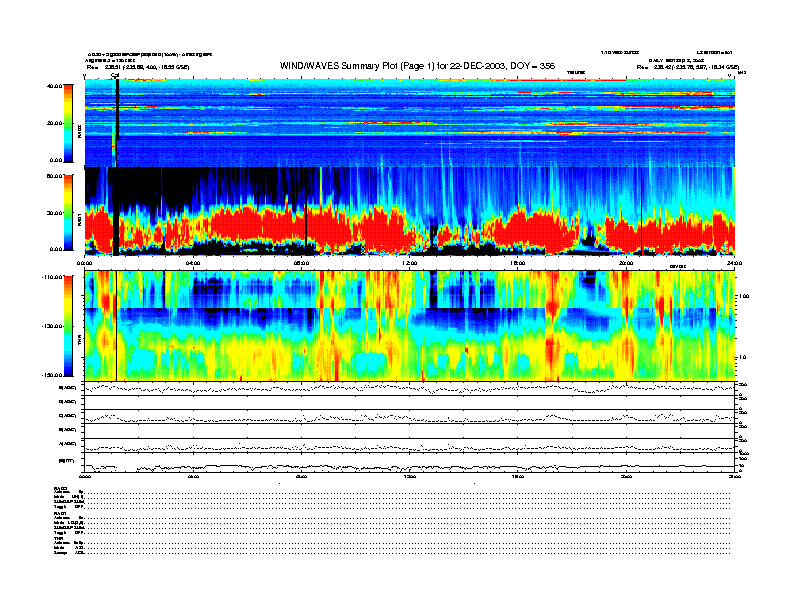Click the RAD1 vertical axis label

coord(79,220)
